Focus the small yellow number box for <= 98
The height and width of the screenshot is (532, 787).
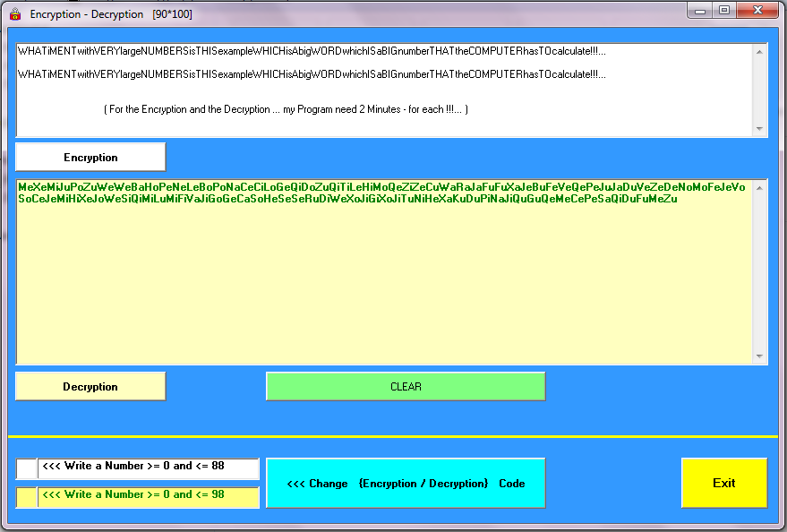(x=26, y=497)
